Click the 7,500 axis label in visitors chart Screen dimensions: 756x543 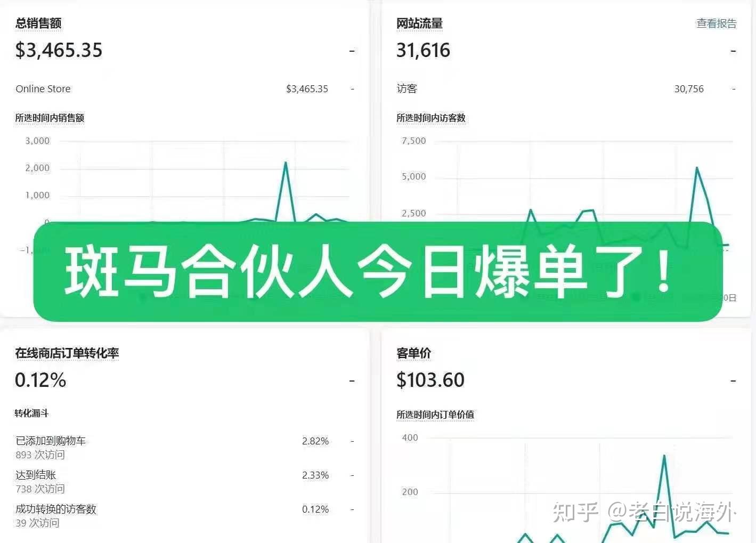[x=414, y=141]
